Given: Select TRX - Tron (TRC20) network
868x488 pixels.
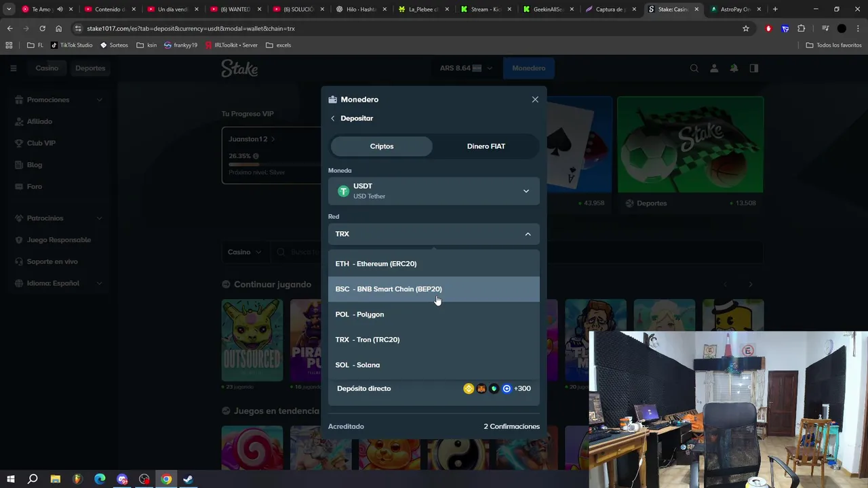Looking at the screenshot, I should point(434,340).
